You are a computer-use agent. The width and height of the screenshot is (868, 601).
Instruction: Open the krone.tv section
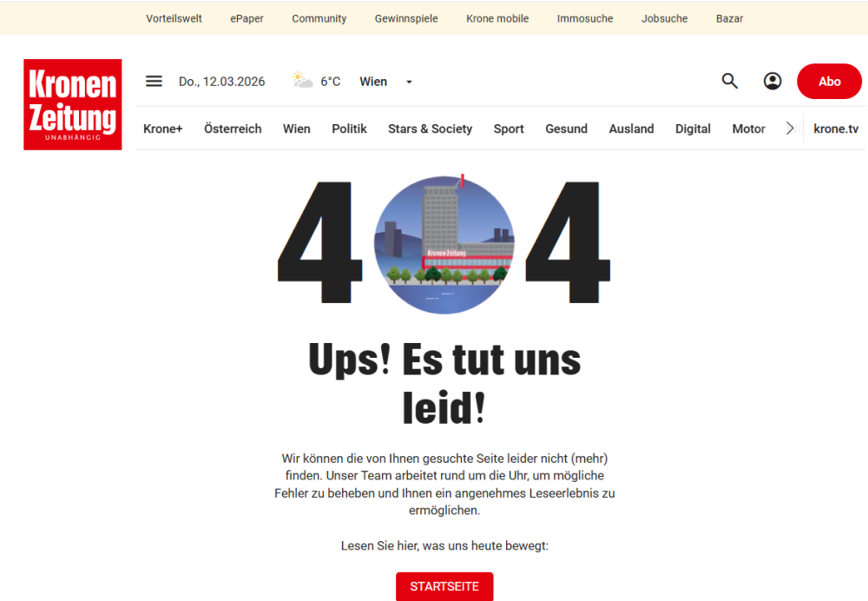pos(836,128)
